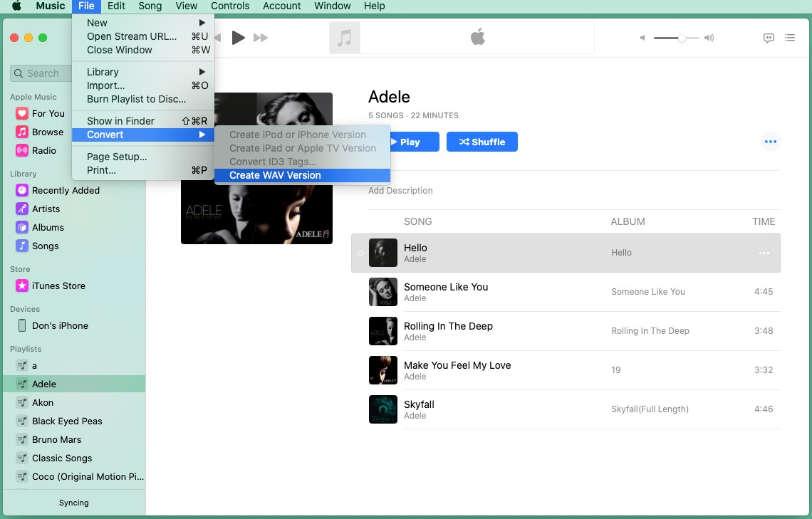Choose Show in Finder
Image resolution: width=812 pixels, height=519 pixels.
pos(143,121)
